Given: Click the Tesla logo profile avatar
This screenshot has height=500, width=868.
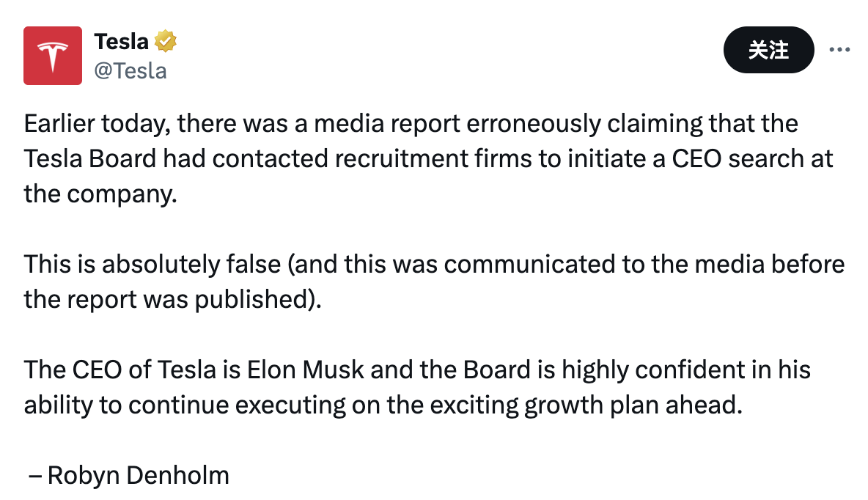Looking at the screenshot, I should tap(53, 56).
